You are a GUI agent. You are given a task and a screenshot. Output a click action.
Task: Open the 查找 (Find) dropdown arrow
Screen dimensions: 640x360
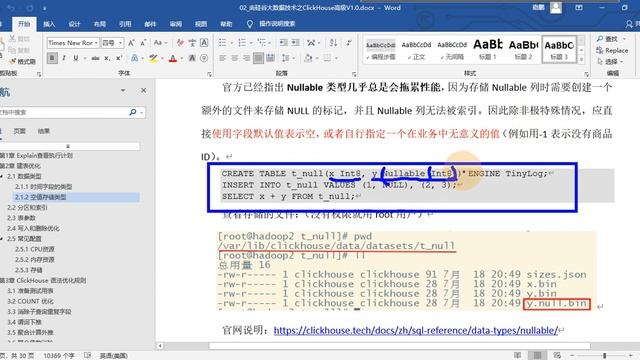click(624, 39)
